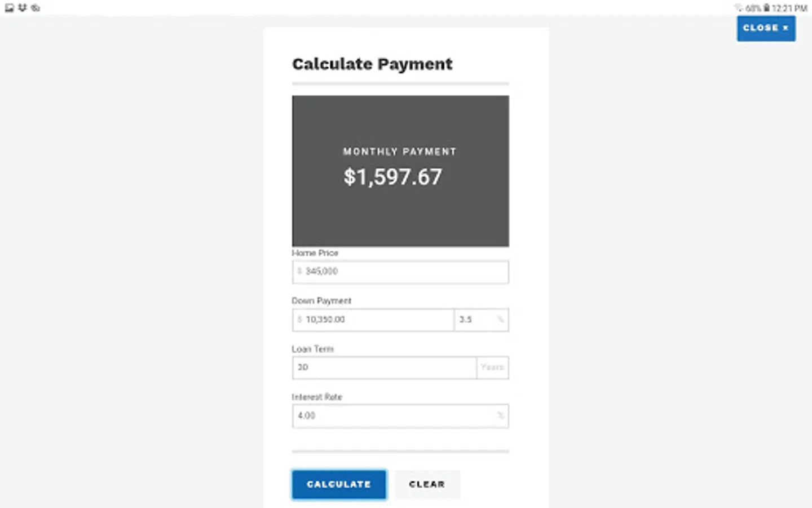The image size is (812, 508).
Task: Tap the monthly payment amount $1,597.67
Action: coord(393,177)
